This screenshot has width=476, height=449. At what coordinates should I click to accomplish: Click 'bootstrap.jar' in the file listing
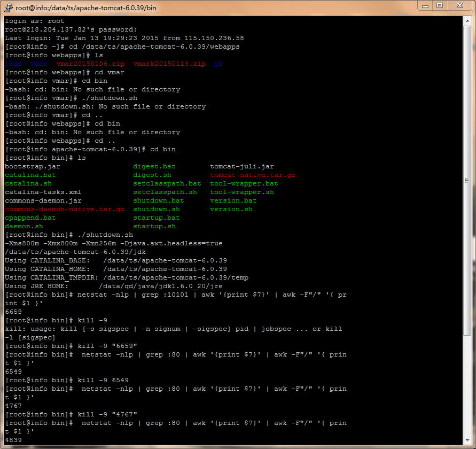point(33,166)
